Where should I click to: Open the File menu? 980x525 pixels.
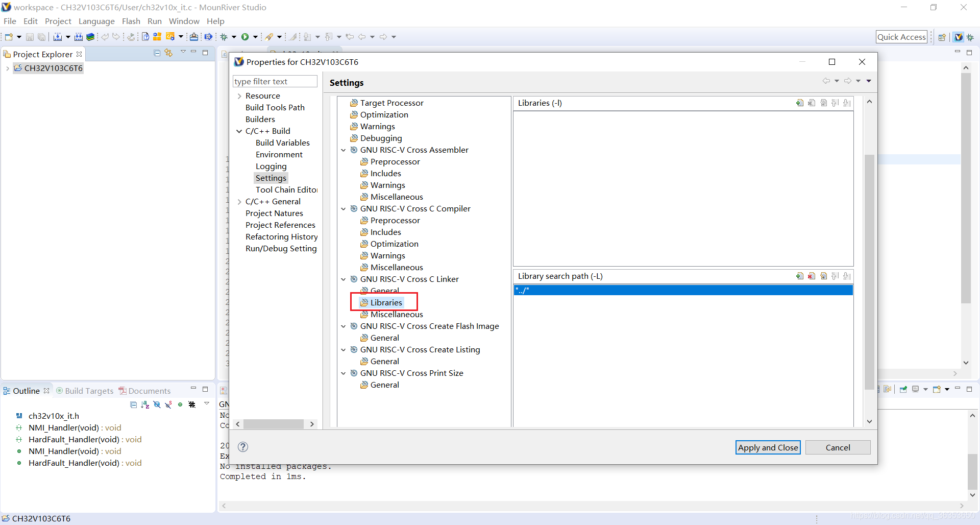click(x=10, y=21)
